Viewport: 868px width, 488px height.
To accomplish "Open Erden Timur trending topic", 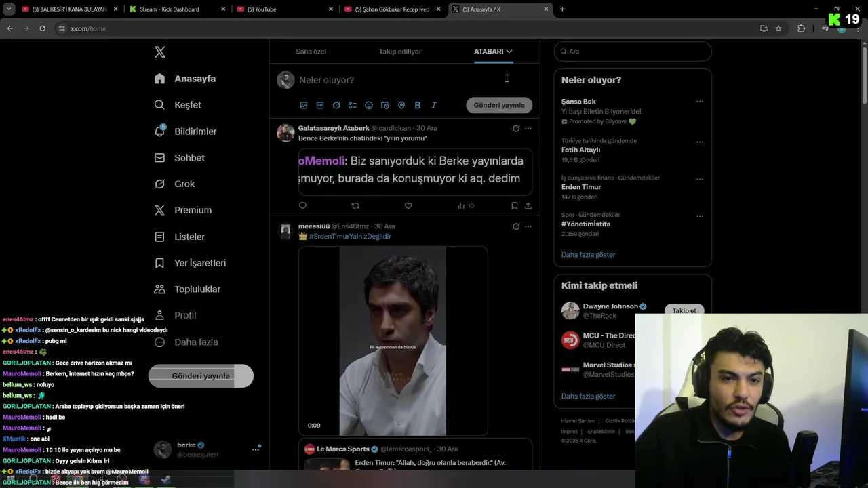I will tap(581, 187).
